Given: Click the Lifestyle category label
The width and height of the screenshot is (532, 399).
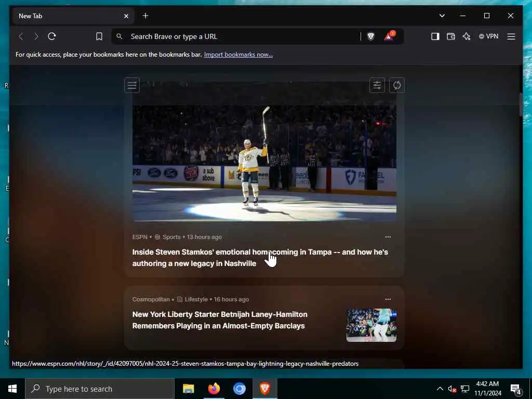Looking at the screenshot, I should pos(196,299).
